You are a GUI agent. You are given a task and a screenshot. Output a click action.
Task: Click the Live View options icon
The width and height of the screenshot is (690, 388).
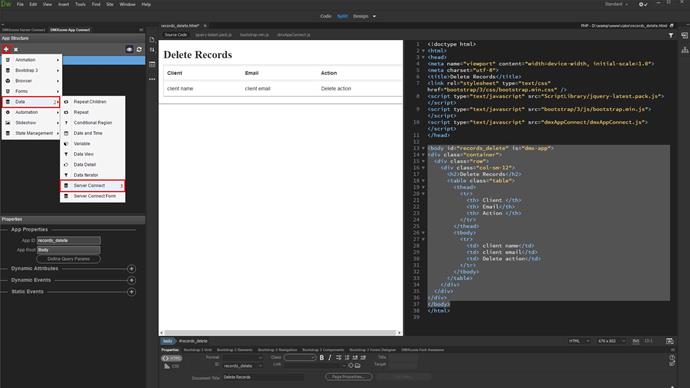coord(152,64)
